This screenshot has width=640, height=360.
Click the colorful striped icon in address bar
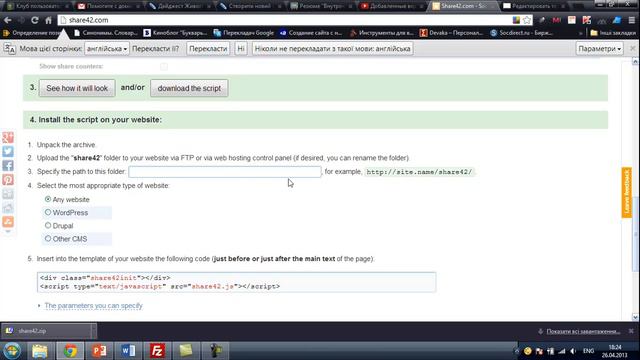tap(516, 20)
